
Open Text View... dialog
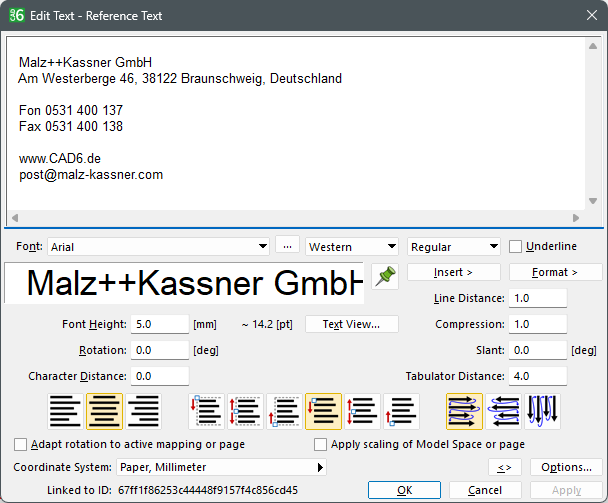[x=352, y=324]
